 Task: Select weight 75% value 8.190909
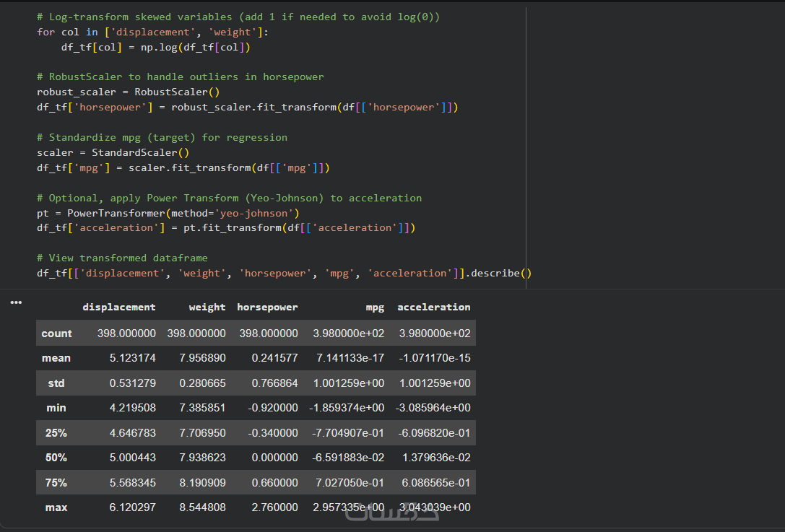tap(202, 482)
